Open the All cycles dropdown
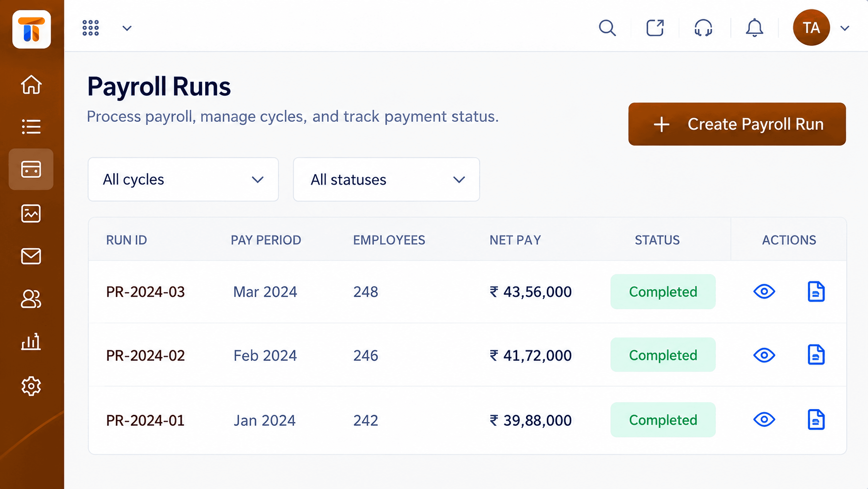This screenshot has width=868, height=489. pyautogui.click(x=183, y=179)
